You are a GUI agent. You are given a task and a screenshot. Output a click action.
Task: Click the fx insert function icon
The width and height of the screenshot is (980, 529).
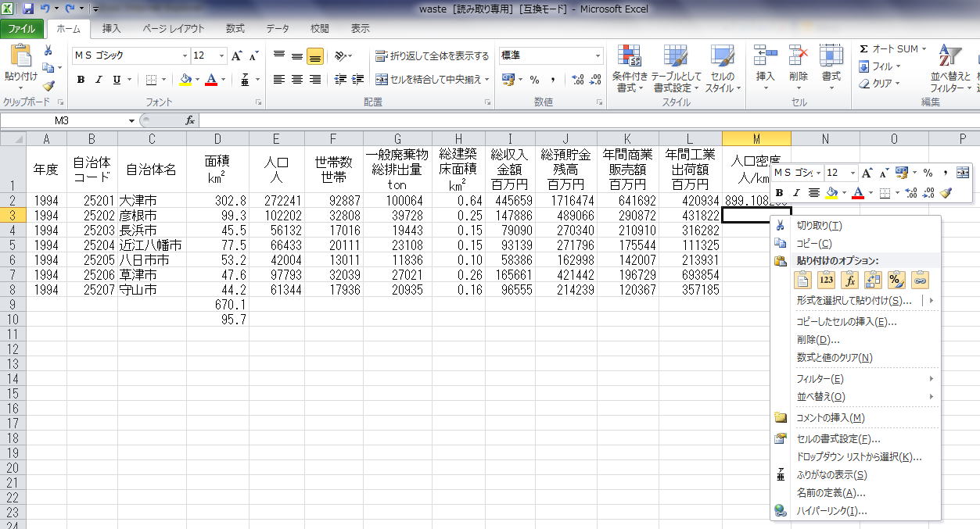190,120
